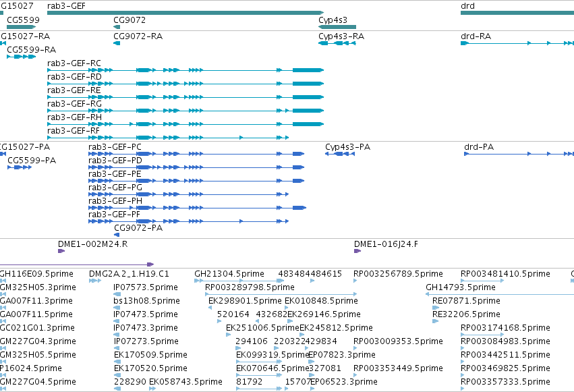Select protein rab3-GEF-PD
This screenshot has width=574, height=392.
[x=196, y=167]
